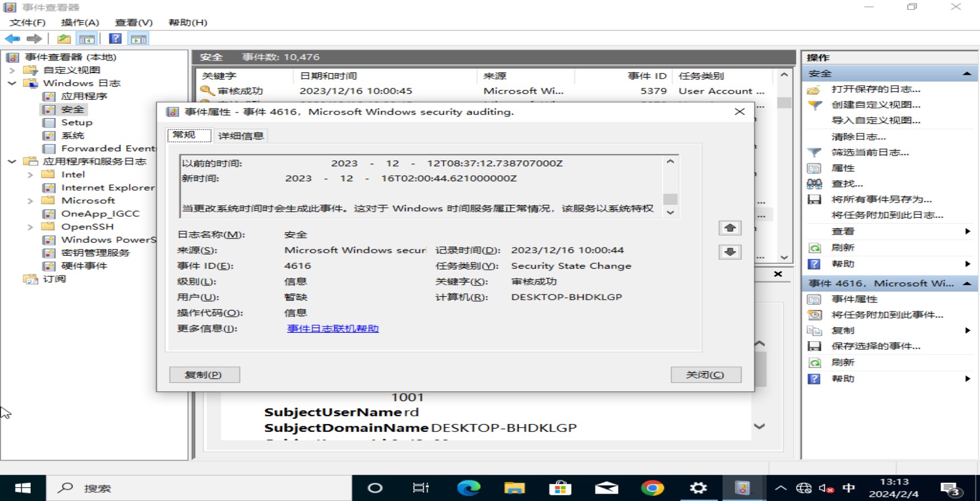Open the 查看(V) menu
The width and height of the screenshot is (980, 501).
(x=133, y=22)
